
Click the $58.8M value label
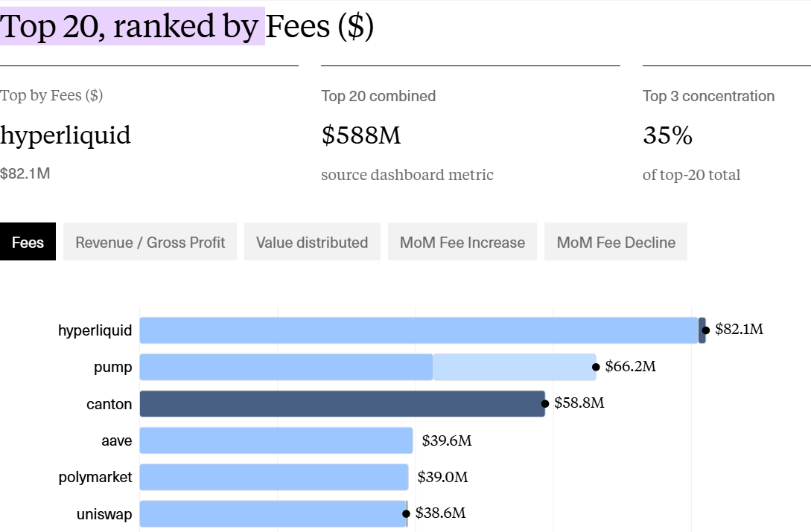point(579,403)
